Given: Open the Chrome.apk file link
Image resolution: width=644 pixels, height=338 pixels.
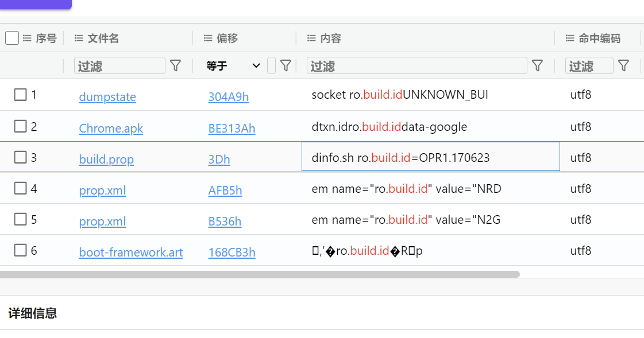Looking at the screenshot, I should [x=111, y=128].
